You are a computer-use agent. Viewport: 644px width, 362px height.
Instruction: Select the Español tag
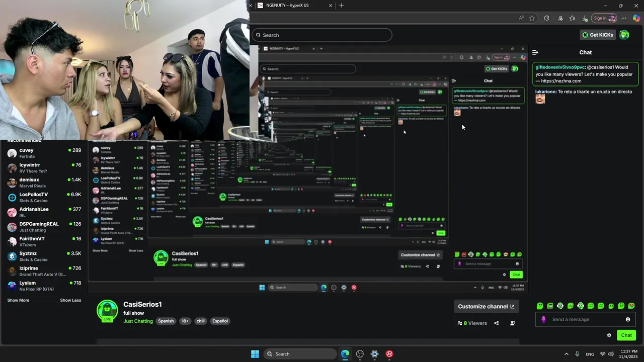coord(220,321)
